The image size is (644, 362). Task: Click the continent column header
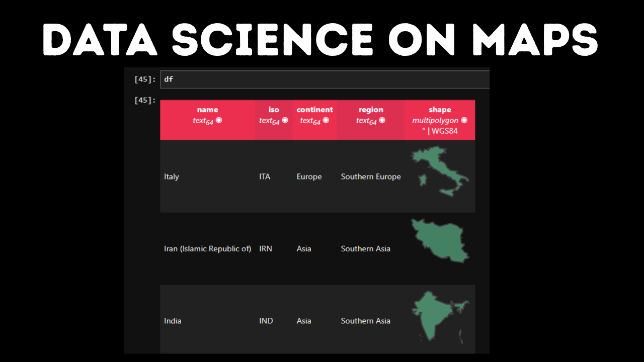coord(314,120)
